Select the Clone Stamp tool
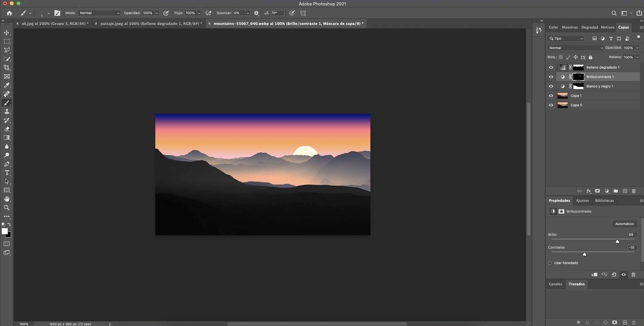The width and height of the screenshot is (644, 326). [x=7, y=111]
